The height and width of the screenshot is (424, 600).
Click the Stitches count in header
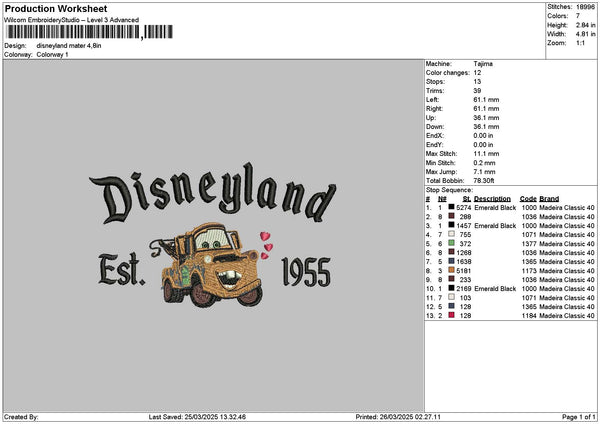pos(586,7)
